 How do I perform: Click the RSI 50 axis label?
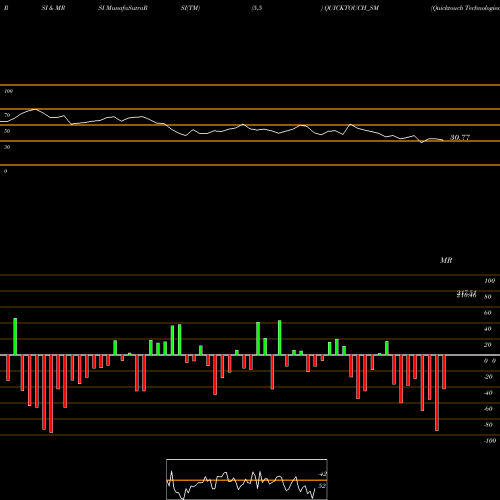tap(7, 131)
